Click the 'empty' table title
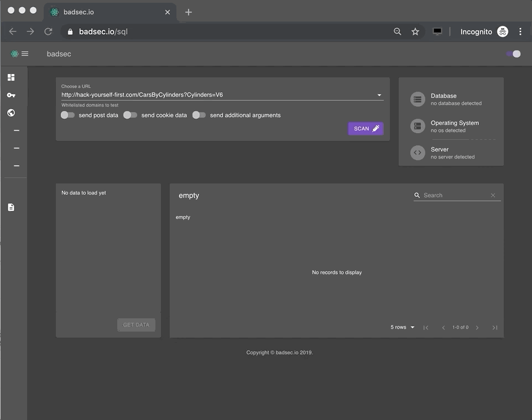Screen dimensions: 532x420 point(189,196)
